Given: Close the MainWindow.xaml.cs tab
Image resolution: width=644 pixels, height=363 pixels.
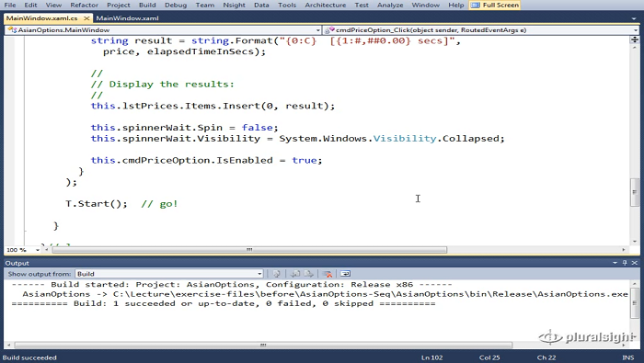Looking at the screenshot, I should (x=86, y=18).
